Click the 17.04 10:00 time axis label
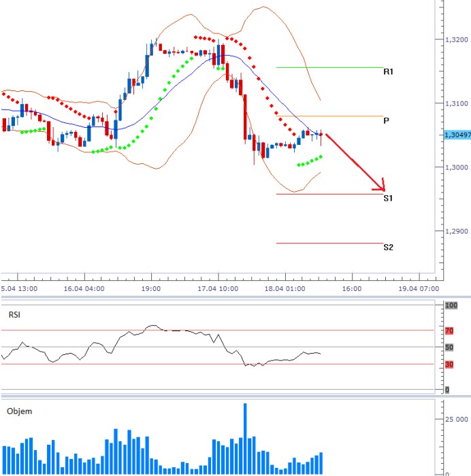 point(218,289)
